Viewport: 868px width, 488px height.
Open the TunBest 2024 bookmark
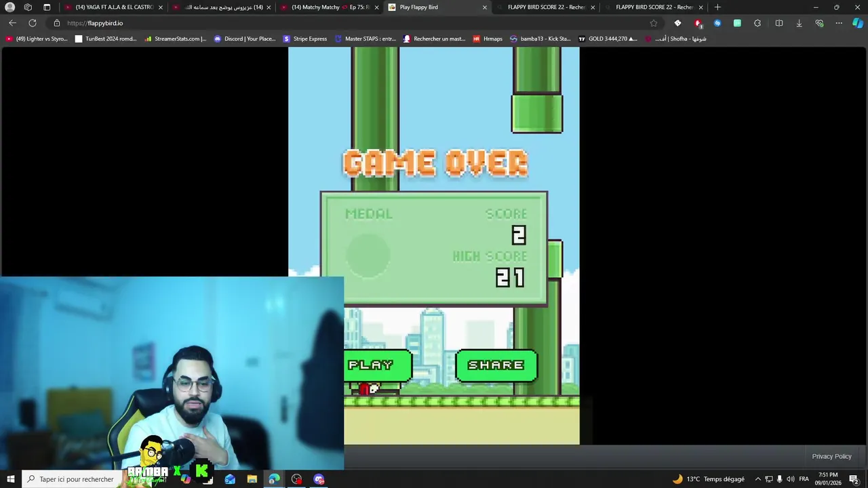click(106, 39)
